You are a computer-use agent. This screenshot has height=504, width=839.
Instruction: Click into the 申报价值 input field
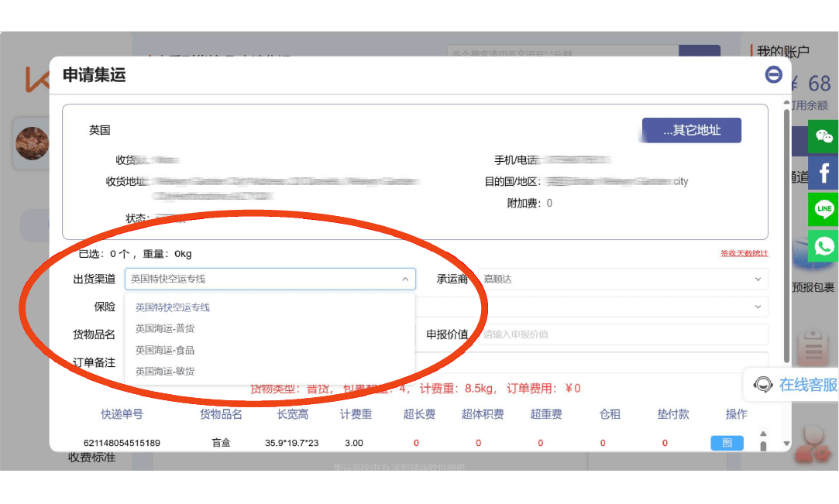coord(622,334)
